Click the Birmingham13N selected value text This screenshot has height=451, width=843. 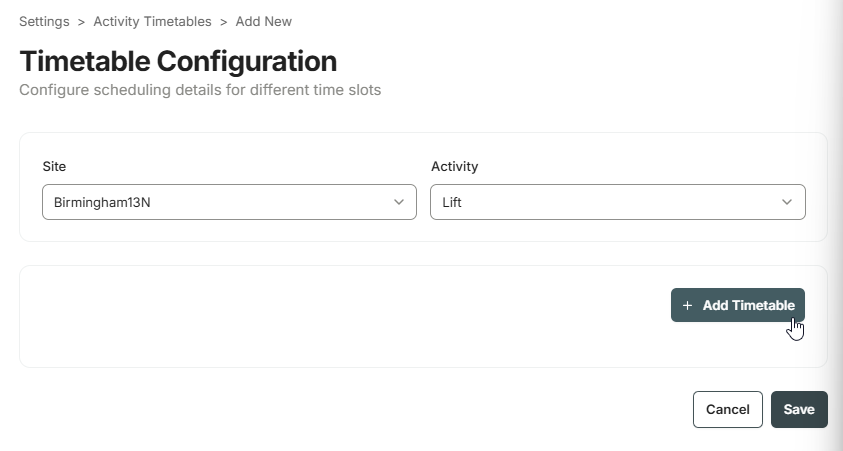[102, 203]
